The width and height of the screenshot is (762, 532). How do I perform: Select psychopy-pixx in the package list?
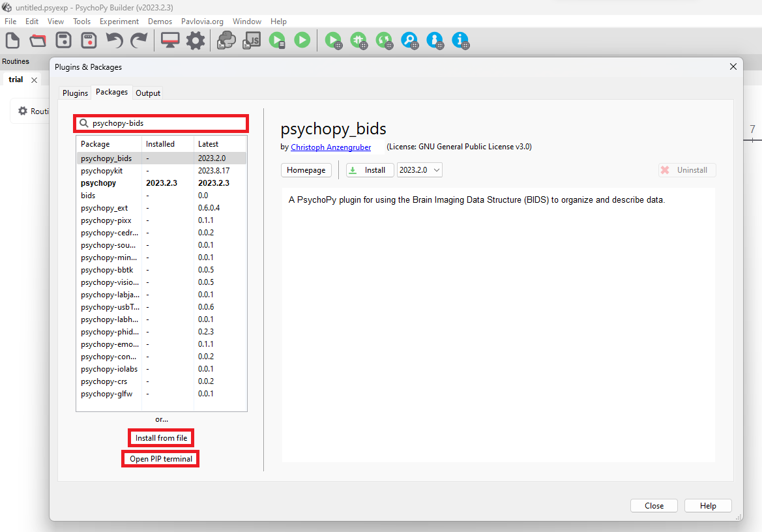pyautogui.click(x=162, y=220)
